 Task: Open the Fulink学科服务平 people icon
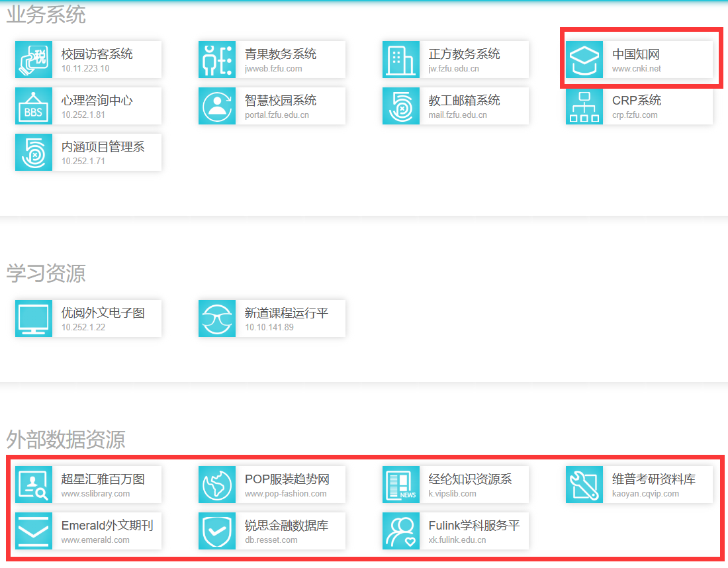tap(400, 531)
